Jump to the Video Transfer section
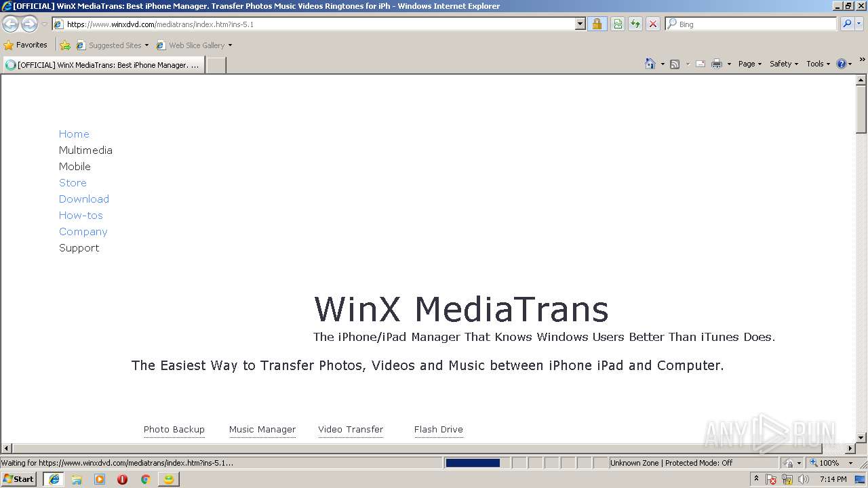The image size is (868, 488). point(351,429)
